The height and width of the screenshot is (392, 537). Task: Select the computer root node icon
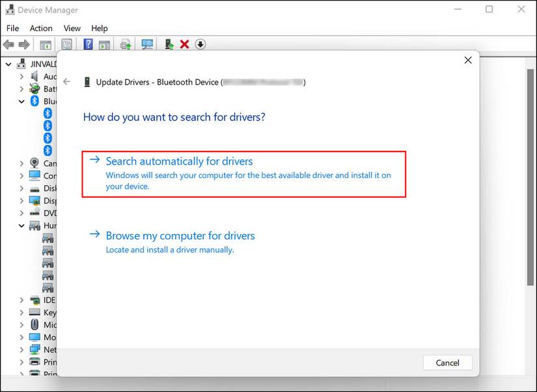(x=21, y=64)
